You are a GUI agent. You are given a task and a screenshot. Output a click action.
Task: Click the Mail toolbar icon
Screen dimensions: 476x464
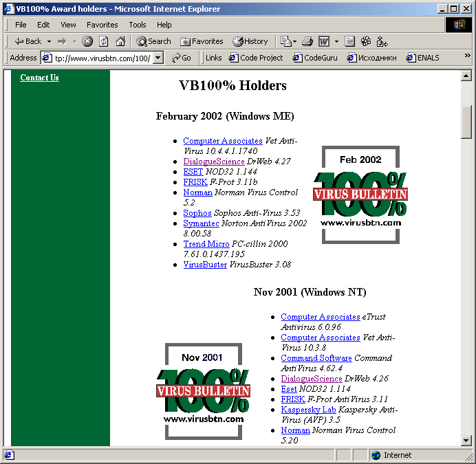286,41
